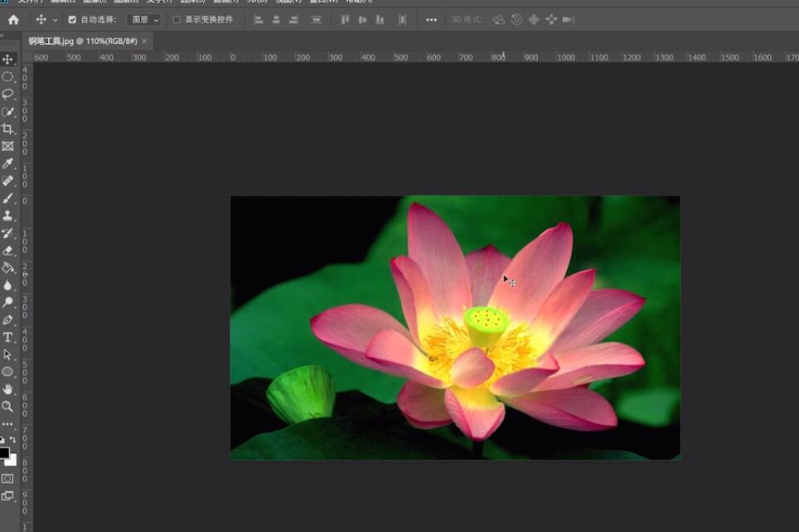The height and width of the screenshot is (532, 799).
Task: Select the Path Selection tool
Action: click(x=7, y=355)
